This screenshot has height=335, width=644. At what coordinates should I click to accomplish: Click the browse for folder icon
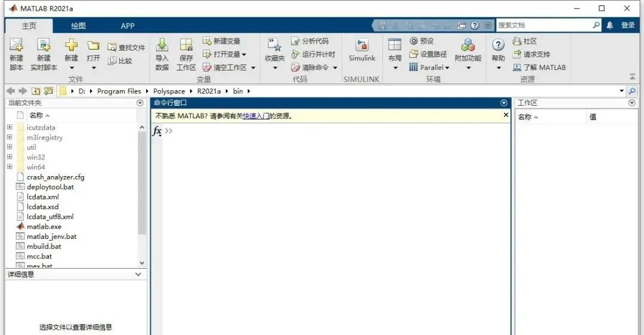click(x=48, y=91)
